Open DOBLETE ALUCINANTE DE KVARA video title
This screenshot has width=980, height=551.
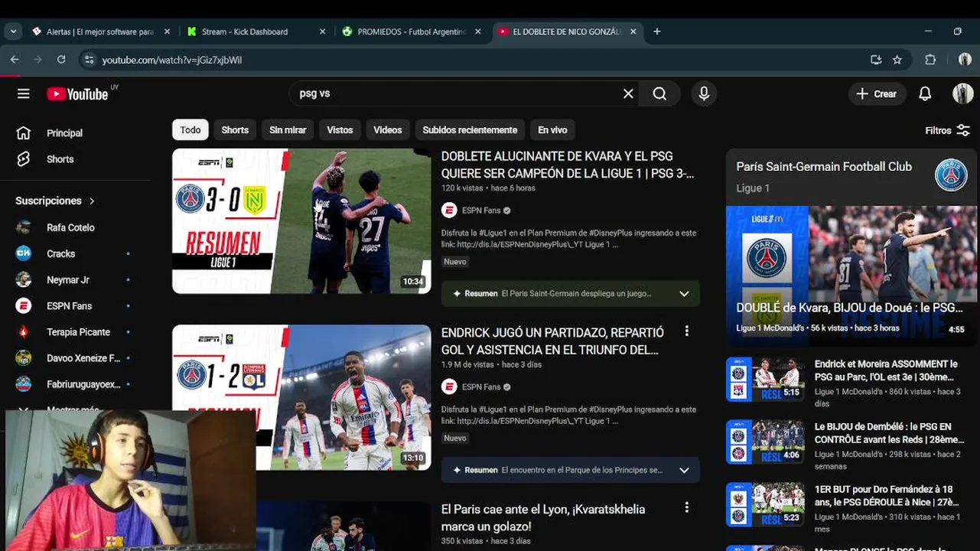[x=568, y=165]
